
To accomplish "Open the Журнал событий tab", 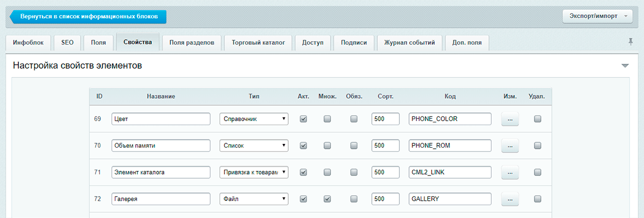I will tap(409, 43).
